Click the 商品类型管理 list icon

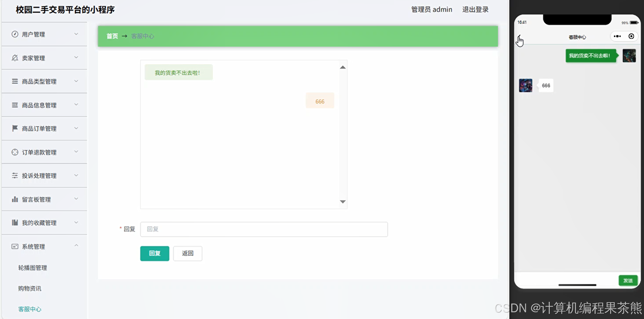[x=15, y=81]
